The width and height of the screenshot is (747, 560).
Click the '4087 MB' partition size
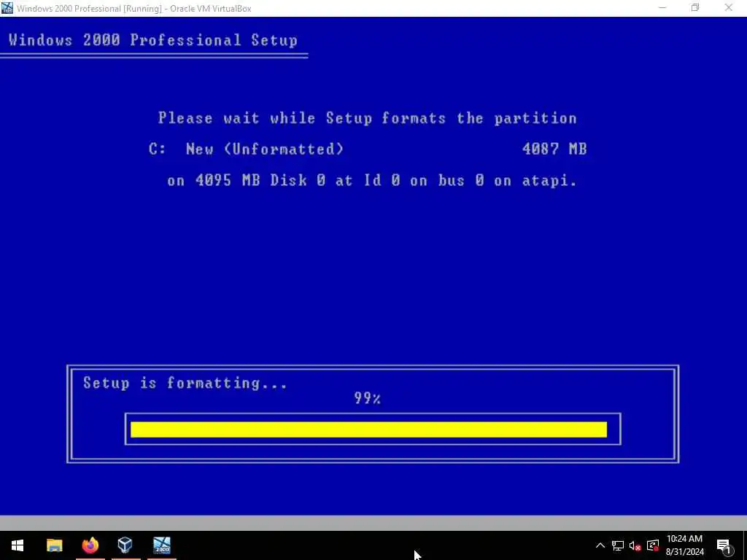554,149
